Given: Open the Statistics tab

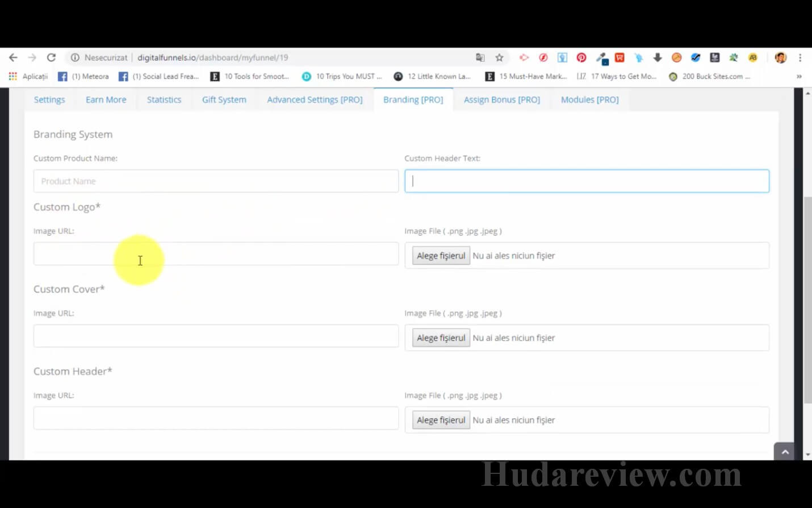Looking at the screenshot, I should [x=164, y=99].
